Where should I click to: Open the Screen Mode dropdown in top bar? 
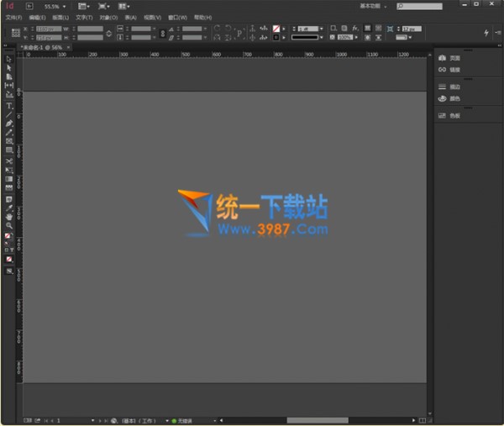[103, 6]
